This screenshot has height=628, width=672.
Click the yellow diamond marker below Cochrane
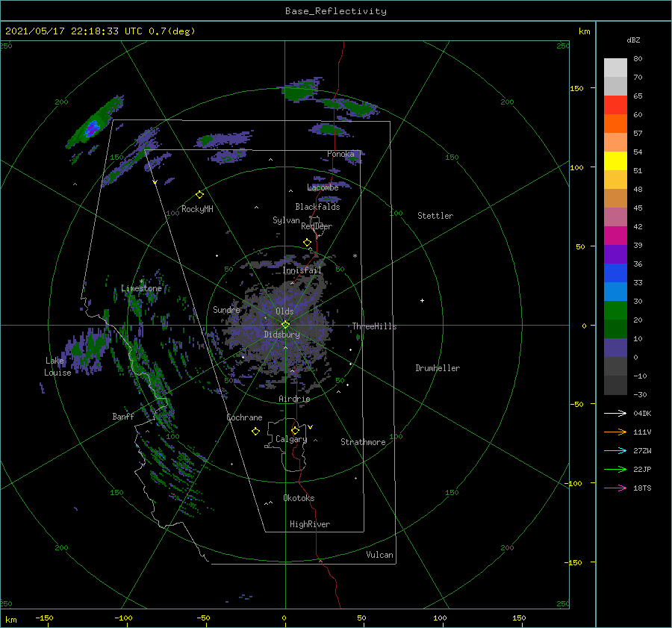point(255,432)
